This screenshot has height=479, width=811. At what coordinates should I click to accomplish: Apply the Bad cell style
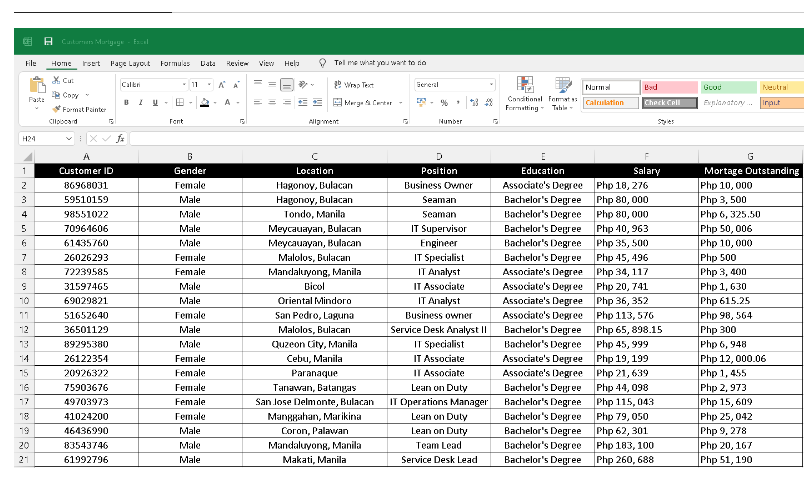tap(669, 87)
